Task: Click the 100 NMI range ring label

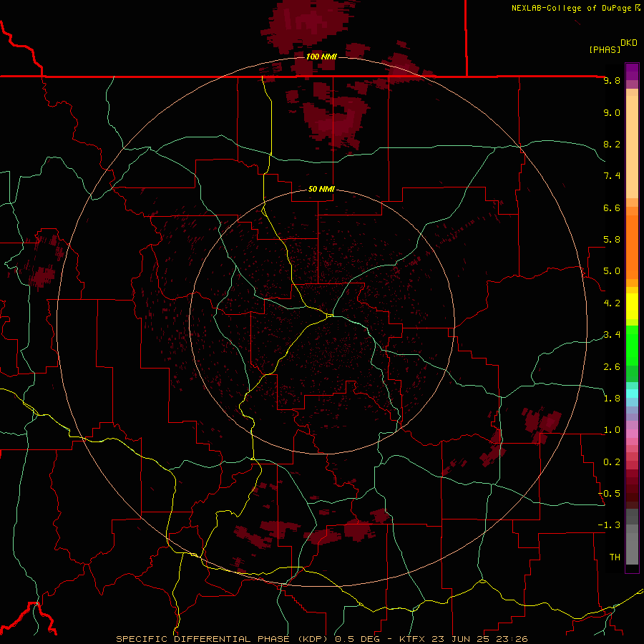Action: pos(321,57)
